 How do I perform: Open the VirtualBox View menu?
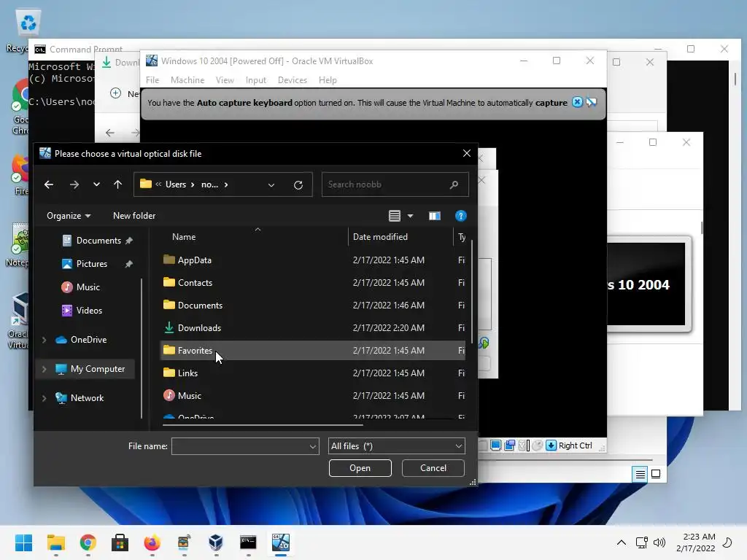pos(225,80)
